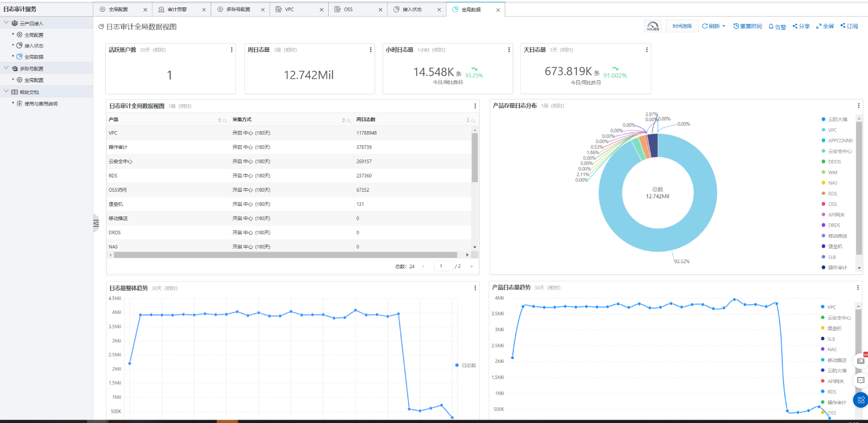868x423 pixels.
Task: Open the SQL增强 gauge icon
Action: click(x=653, y=26)
